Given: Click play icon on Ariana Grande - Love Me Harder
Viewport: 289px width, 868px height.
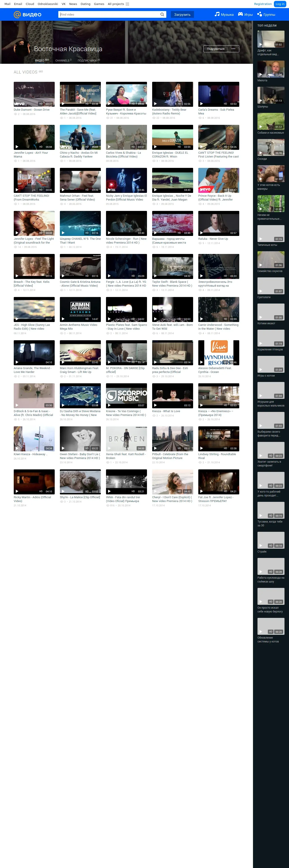Looking at the screenshot, I should [x=17, y=362].
